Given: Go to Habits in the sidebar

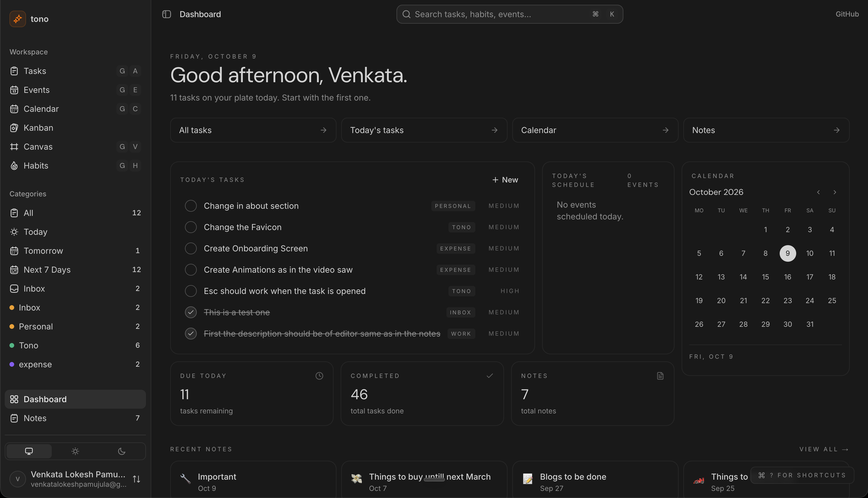Looking at the screenshot, I should click(x=75, y=166).
